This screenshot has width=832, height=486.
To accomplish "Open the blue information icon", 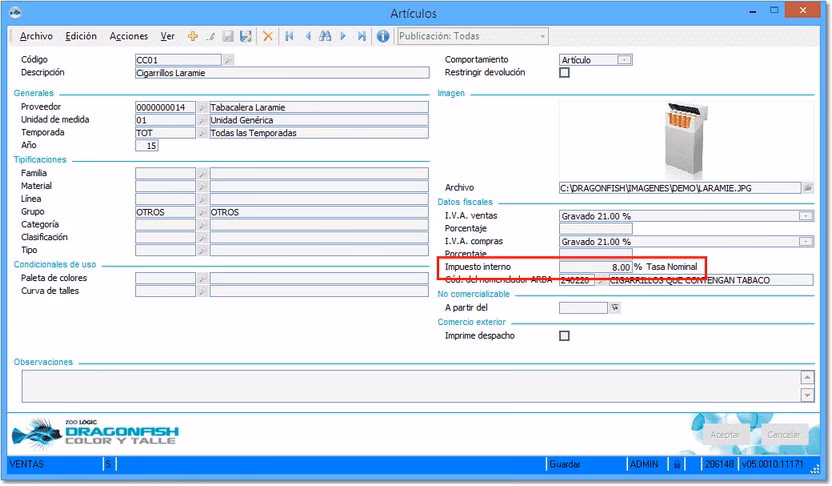I will [x=382, y=36].
